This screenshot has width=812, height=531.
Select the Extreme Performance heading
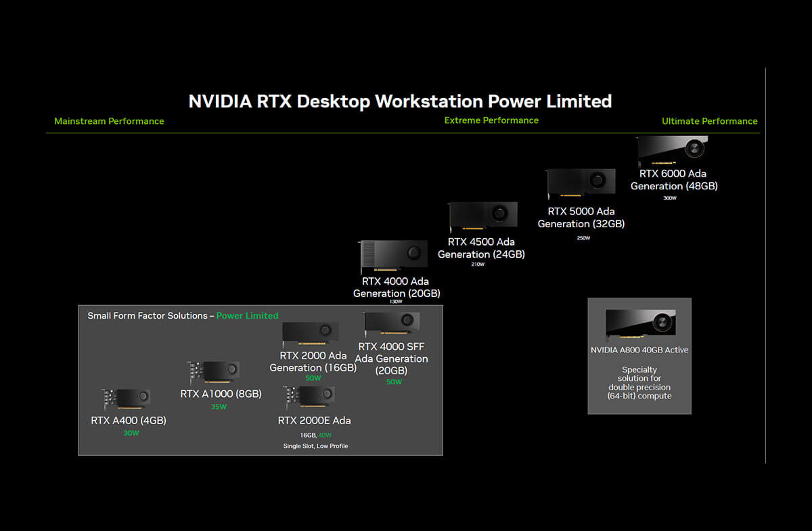491,120
